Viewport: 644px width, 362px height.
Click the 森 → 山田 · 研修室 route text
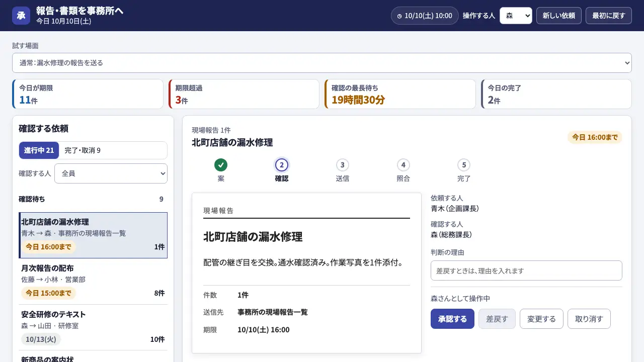pos(50,326)
